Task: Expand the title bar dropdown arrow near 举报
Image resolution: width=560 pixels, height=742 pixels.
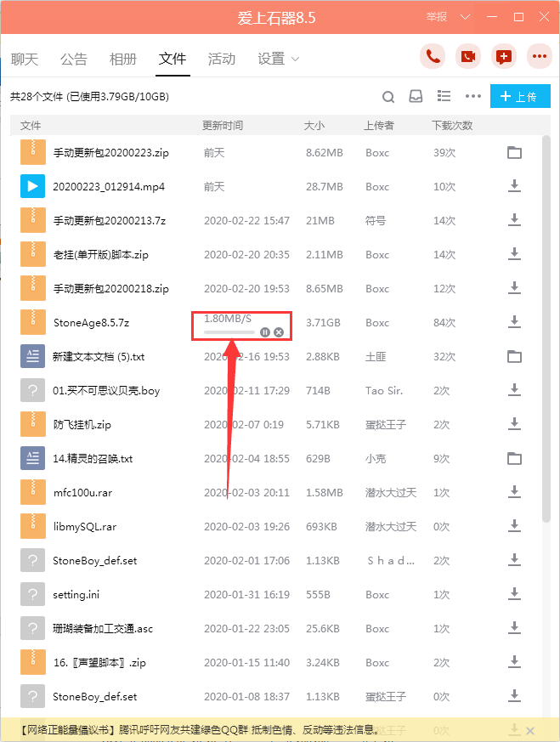Action: [x=464, y=17]
